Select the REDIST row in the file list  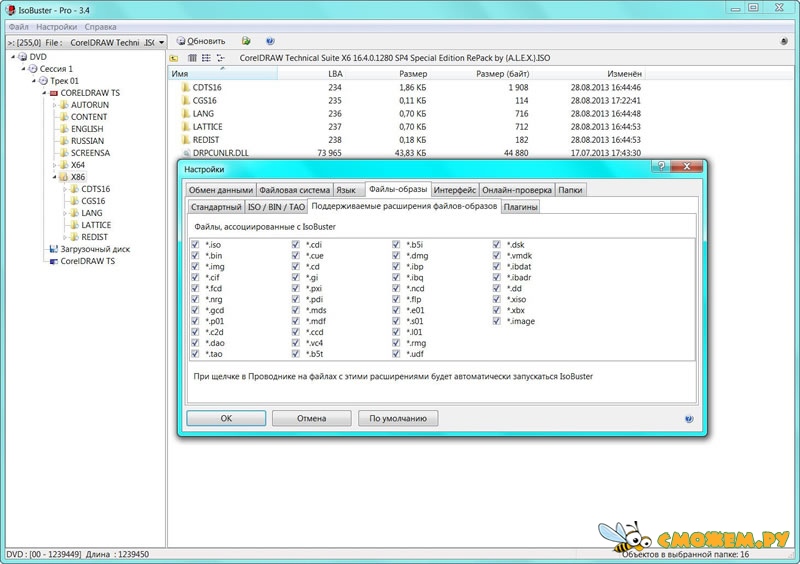(x=408, y=140)
